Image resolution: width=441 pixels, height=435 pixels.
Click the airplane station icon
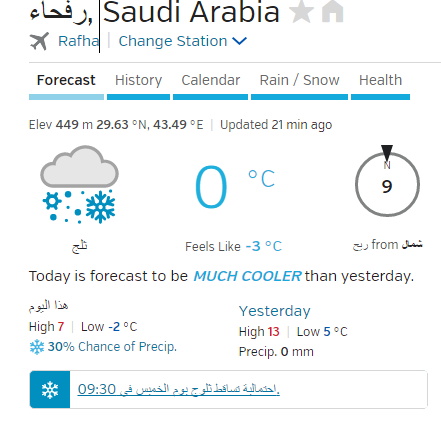click(39, 41)
